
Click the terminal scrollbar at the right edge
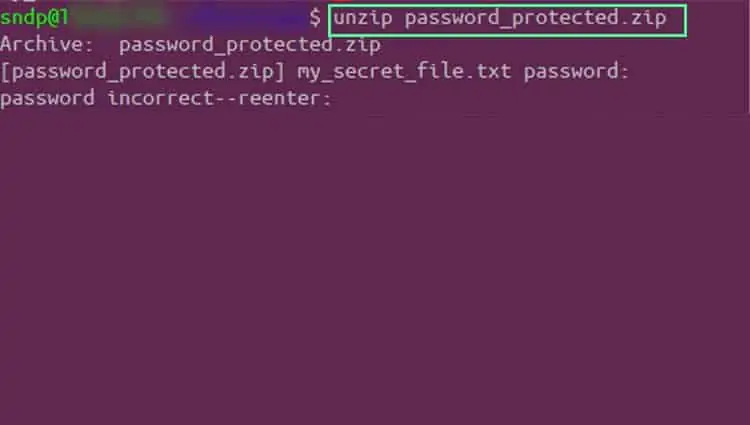pos(748,57)
